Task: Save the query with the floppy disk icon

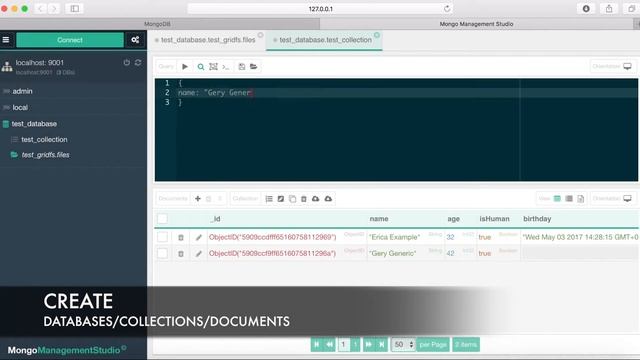Action: click(242, 67)
